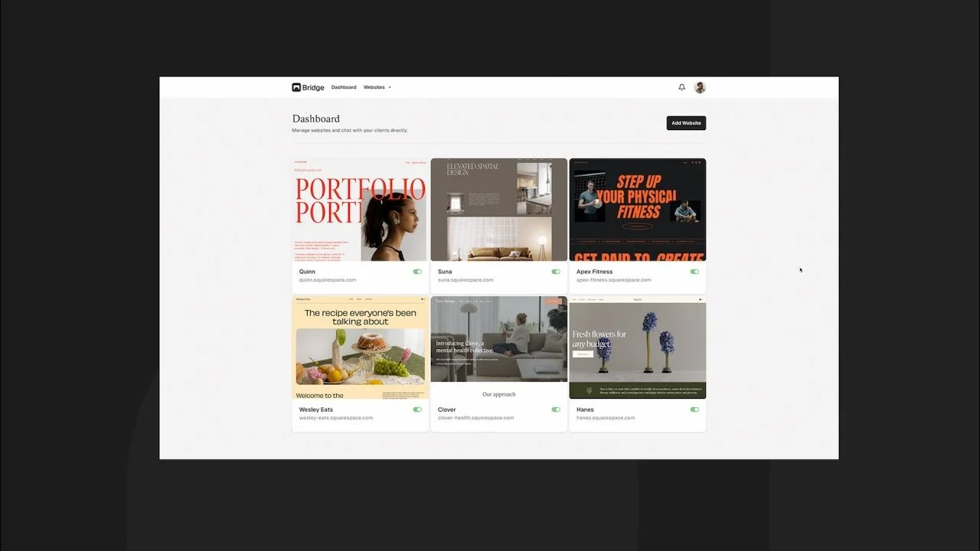The width and height of the screenshot is (980, 551).
Task: Open the Quinn portfolio thumbnail preview
Action: tap(359, 210)
